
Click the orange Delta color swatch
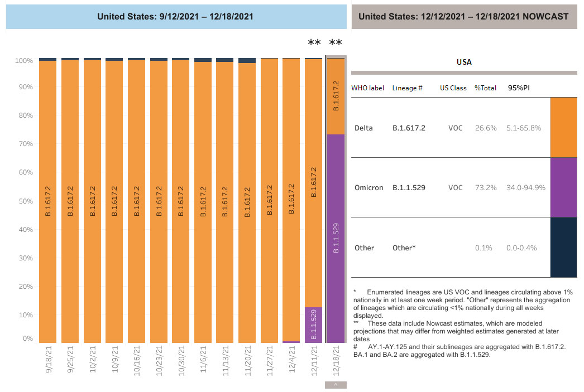pos(563,128)
